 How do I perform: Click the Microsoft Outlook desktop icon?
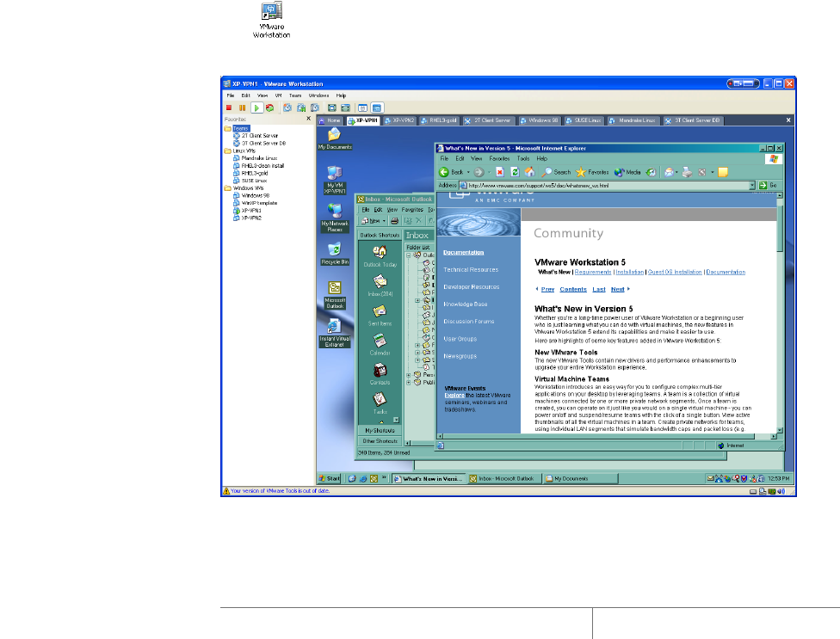(x=335, y=295)
